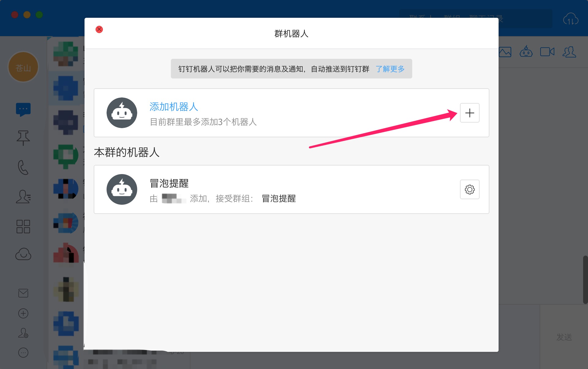Image resolution: width=588 pixels, height=369 pixels.
Task: Click the 发送 send button
Action: coord(564,337)
